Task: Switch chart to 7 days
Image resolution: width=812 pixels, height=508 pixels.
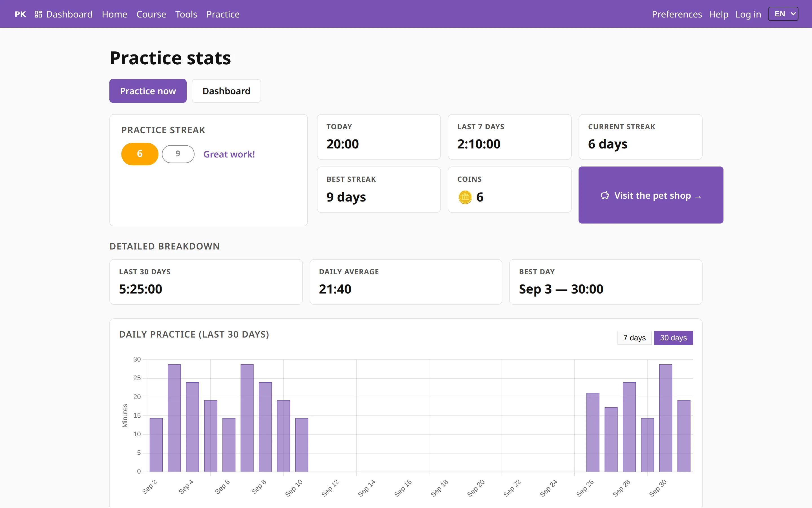Action: 634,338
